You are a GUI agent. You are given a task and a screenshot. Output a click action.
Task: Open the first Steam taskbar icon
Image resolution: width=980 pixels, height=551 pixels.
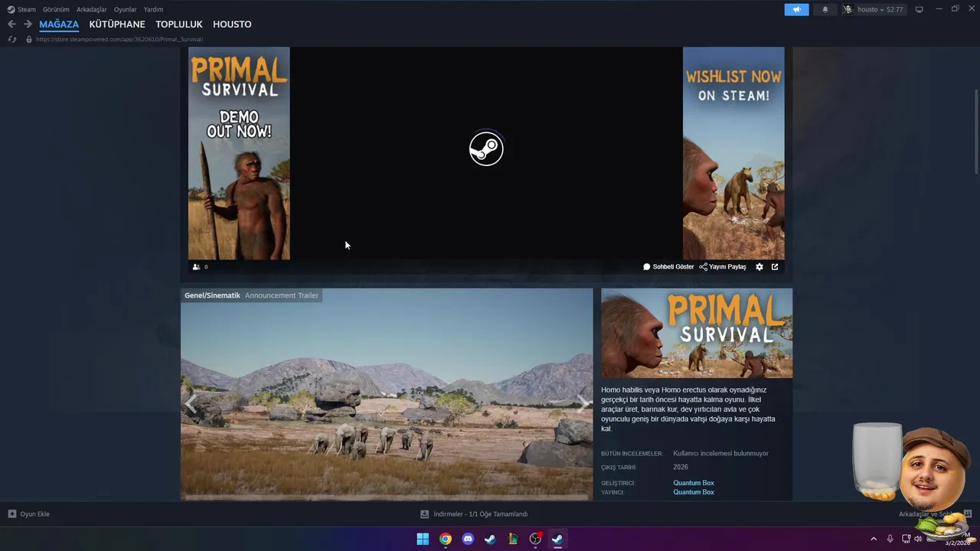point(490,539)
